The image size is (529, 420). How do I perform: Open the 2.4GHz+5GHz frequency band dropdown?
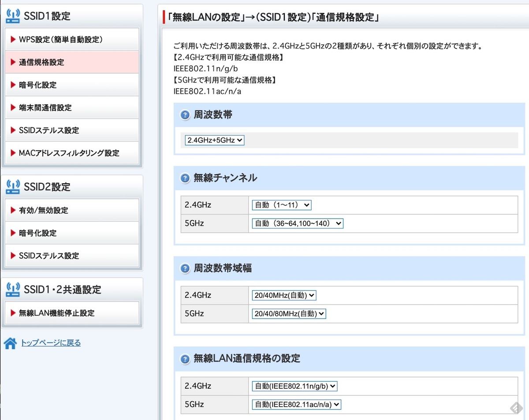215,140
